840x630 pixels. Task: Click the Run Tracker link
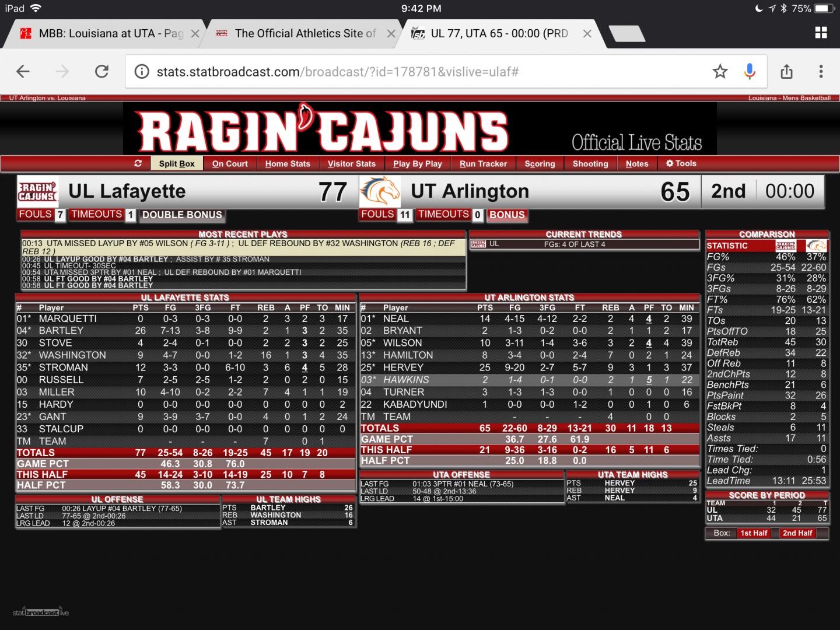(x=483, y=164)
